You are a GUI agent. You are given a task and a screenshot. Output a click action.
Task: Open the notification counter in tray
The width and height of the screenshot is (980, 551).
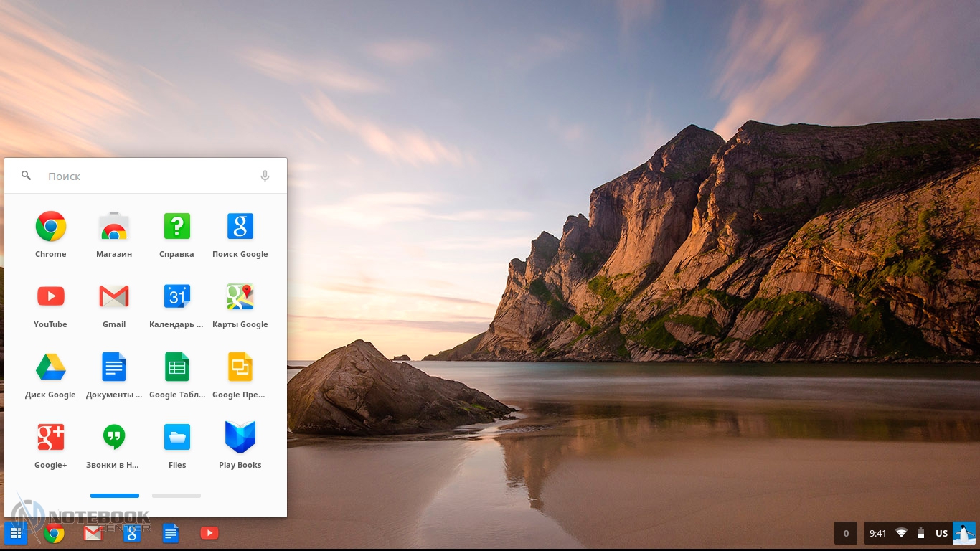pos(846,533)
